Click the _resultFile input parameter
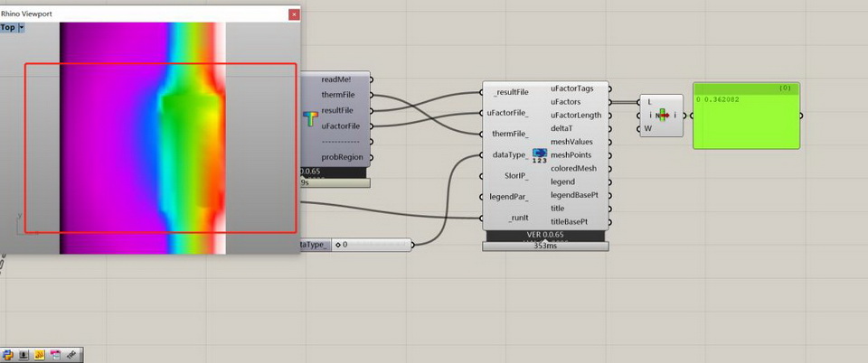The image size is (868, 363). (511, 92)
